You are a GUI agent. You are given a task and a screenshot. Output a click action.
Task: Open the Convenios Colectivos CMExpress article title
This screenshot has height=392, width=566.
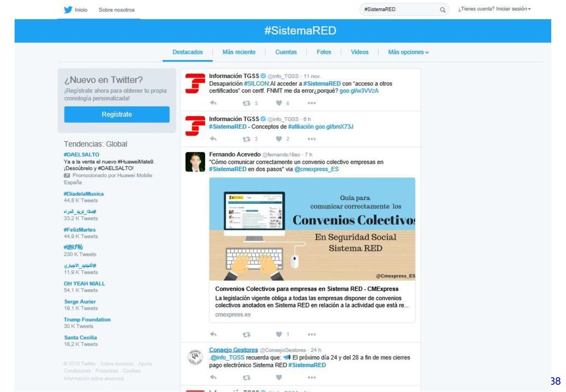click(x=307, y=289)
